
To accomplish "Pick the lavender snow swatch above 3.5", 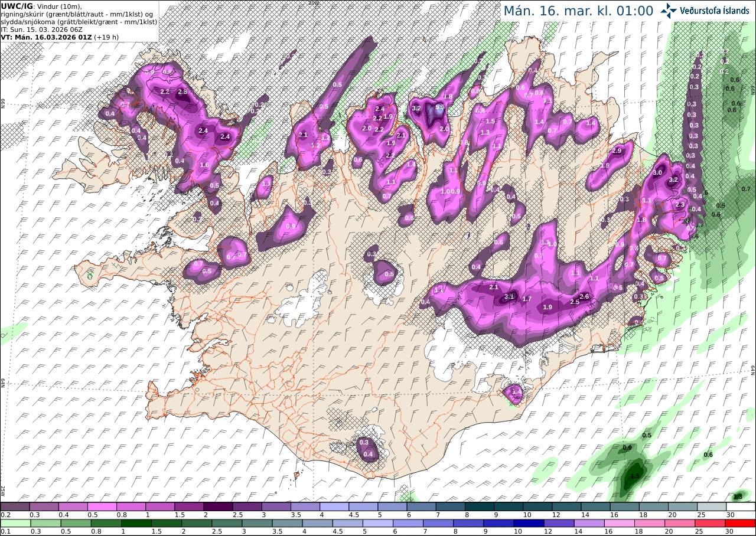I will pos(305,506).
